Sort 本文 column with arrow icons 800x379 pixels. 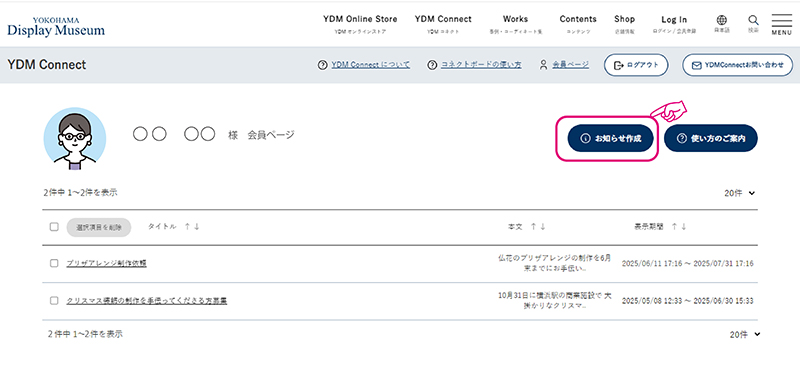[x=538, y=226]
